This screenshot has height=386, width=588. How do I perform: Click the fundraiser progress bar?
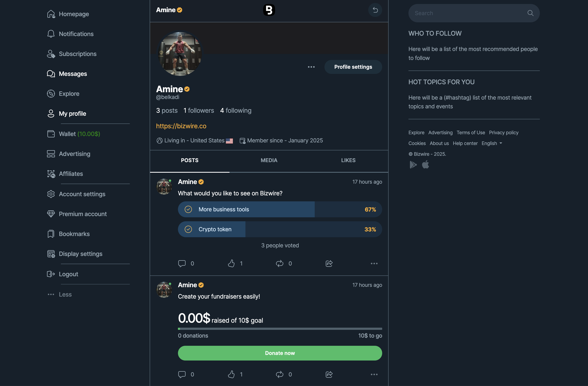280,329
